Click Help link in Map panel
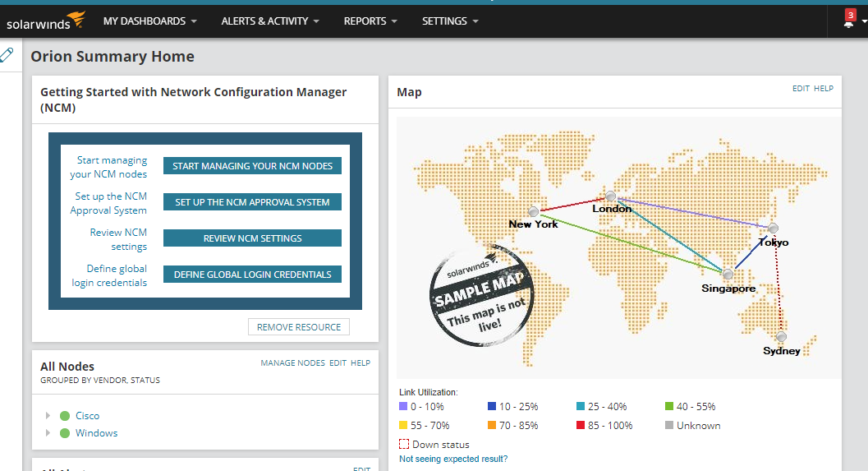This screenshot has width=868, height=471. coord(823,88)
